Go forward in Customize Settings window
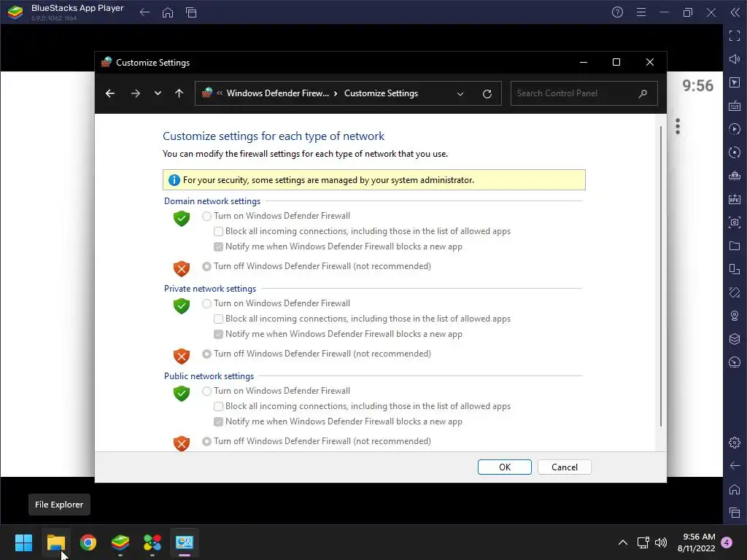The width and height of the screenshot is (747, 560). [135, 93]
